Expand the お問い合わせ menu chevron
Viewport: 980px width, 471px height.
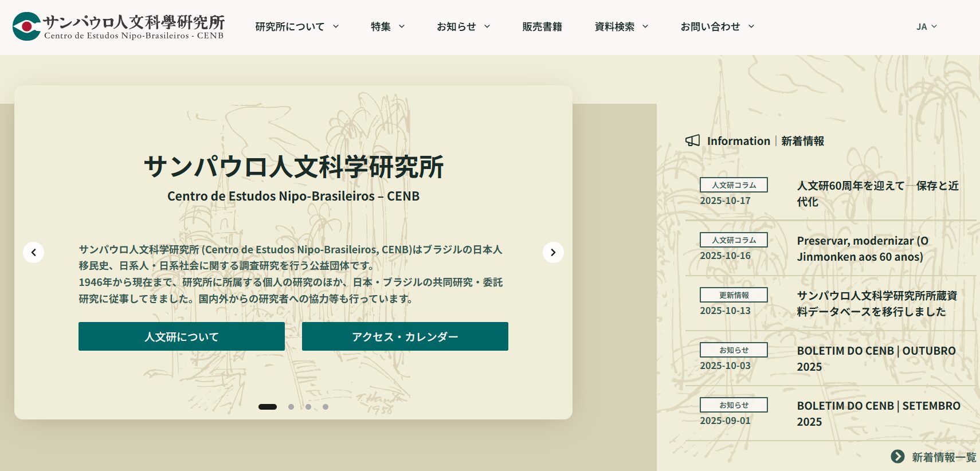click(x=751, y=26)
